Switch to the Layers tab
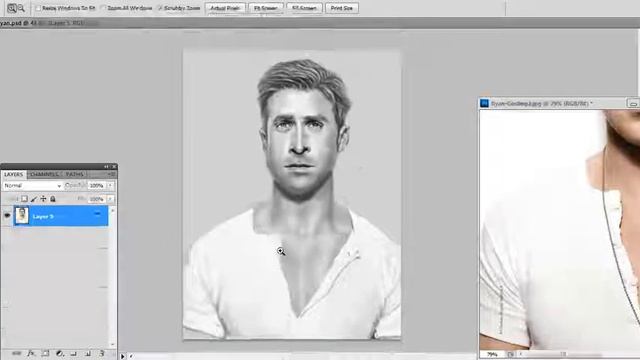 click(13, 174)
